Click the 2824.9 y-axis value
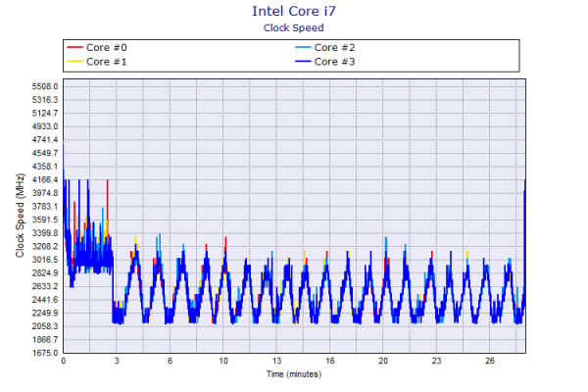The height and width of the screenshot is (392, 588). [x=45, y=273]
